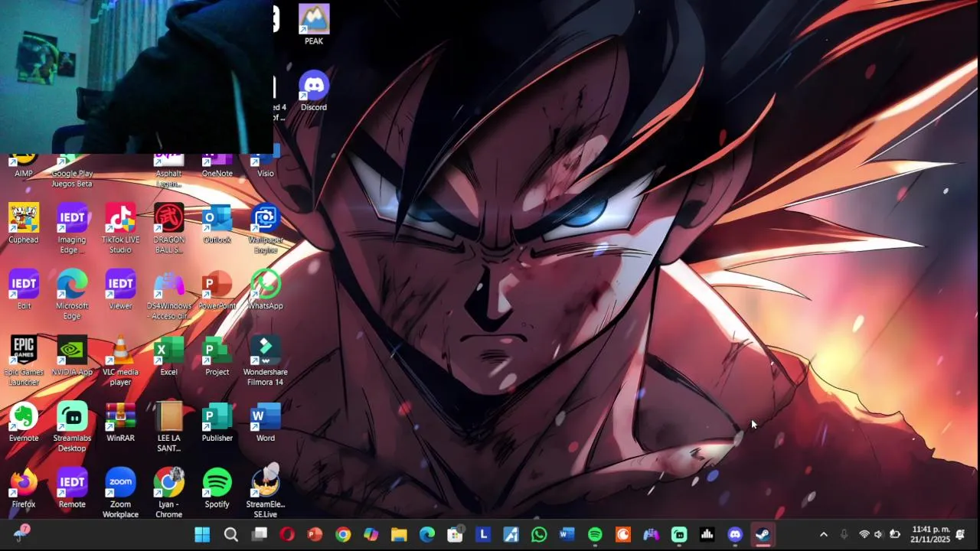Screen dimensions: 980x551
Task: Open Word from the taskbar
Action: click(567, 534)
